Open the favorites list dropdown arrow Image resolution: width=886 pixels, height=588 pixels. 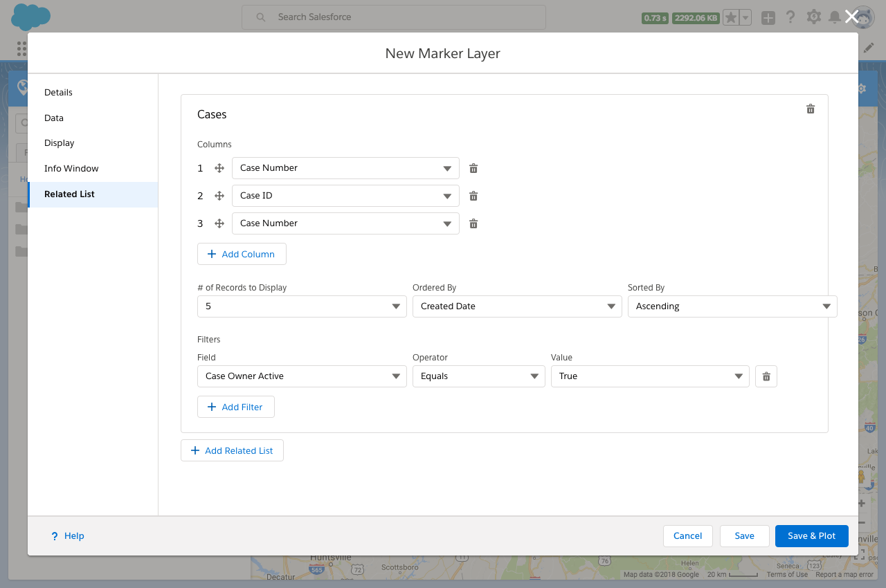[745, 18]
